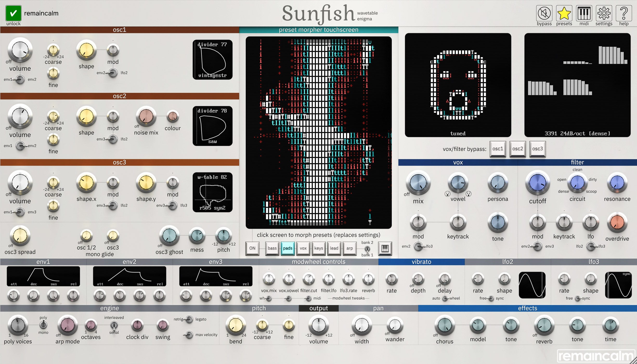Select the bass preset category
This screenshot has width=637, height=364.
(x=272, y=248)
